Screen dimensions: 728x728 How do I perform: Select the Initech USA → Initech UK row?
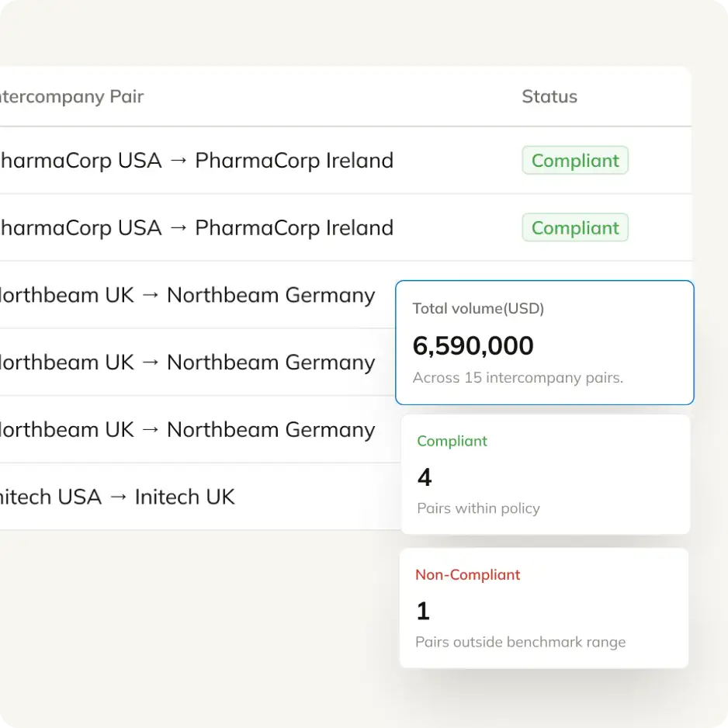(116, 497)
